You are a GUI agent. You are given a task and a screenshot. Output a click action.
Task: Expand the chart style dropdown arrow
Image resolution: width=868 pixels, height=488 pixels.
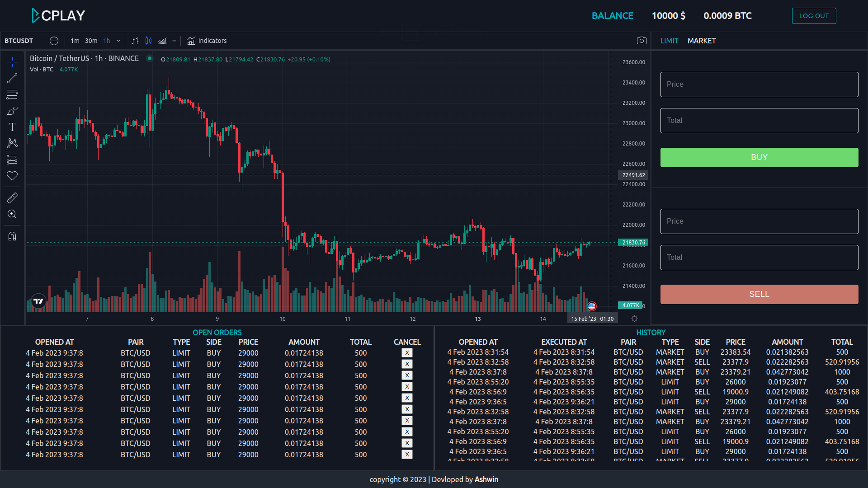(174, 41)
